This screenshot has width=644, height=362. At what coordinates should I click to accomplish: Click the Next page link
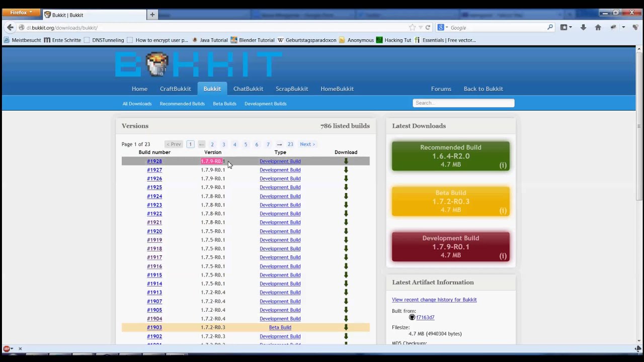307,144
